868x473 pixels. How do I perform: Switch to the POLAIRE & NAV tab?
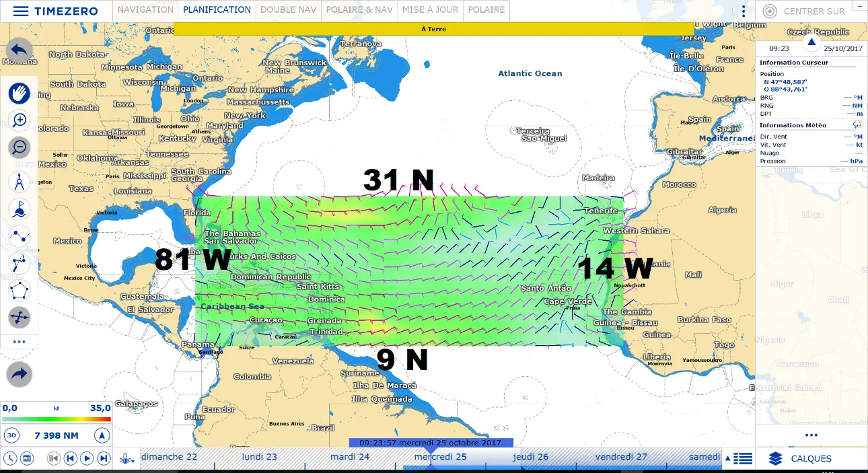click(x=359, y=10)
